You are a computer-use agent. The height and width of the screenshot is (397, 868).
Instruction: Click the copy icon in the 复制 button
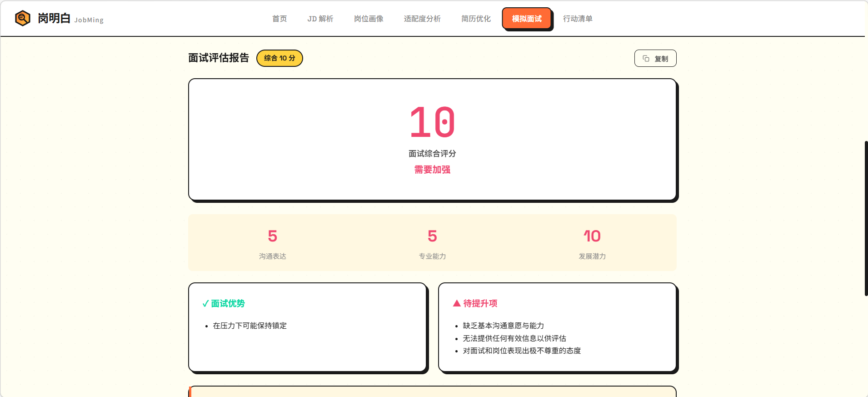click(x=646, y=59)
